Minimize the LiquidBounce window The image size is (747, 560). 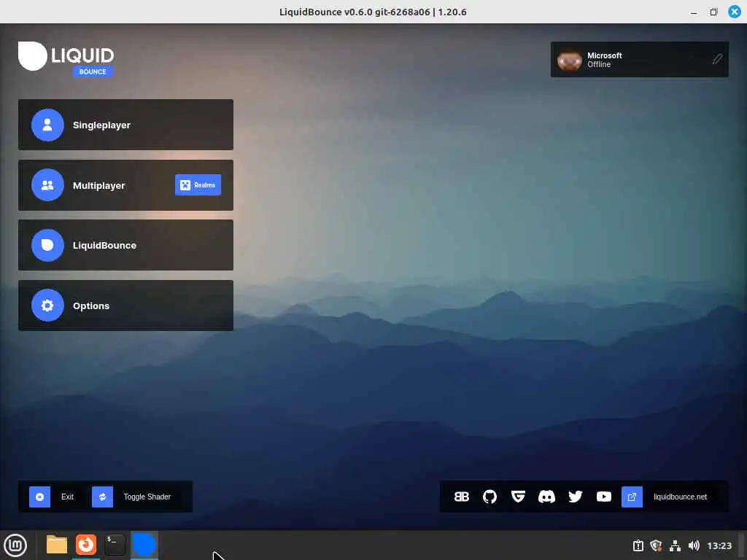(694, 12)
